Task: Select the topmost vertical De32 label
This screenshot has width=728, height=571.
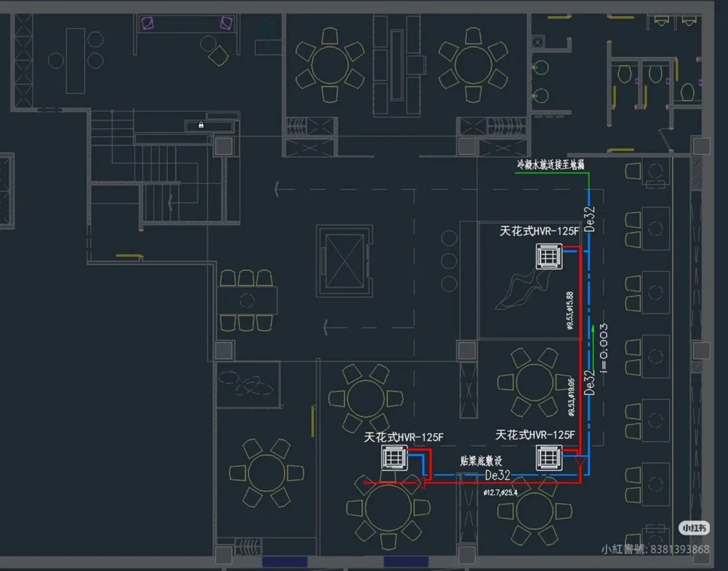Action: [589, 219]
